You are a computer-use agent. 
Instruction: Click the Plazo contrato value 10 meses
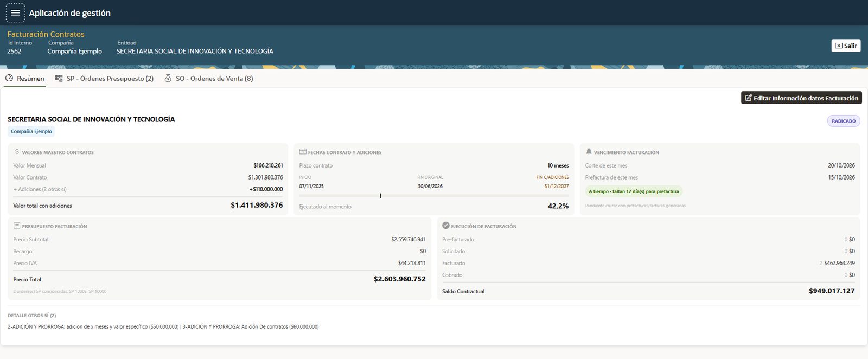point(558,165)
